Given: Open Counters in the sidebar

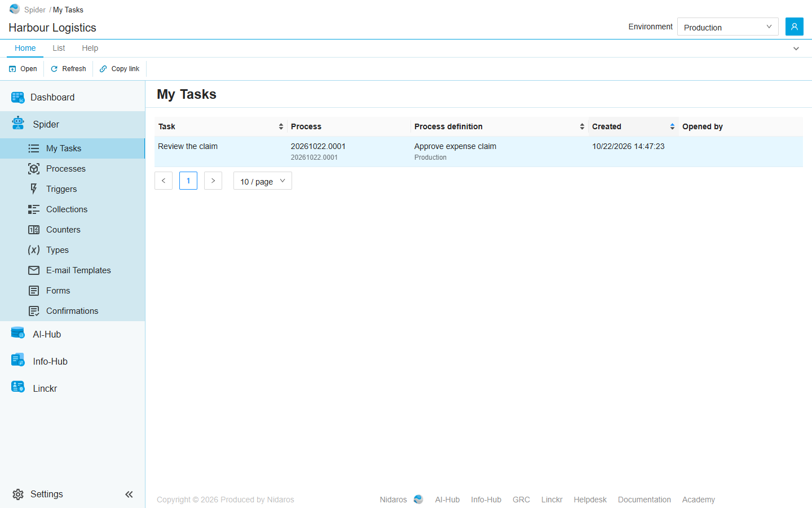Looking at the screenshot, I should [x=72, y=230].
